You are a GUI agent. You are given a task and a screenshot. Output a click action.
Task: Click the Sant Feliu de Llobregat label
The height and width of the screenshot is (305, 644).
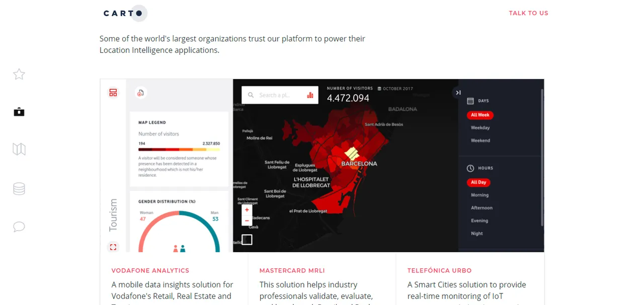[277, 164]
